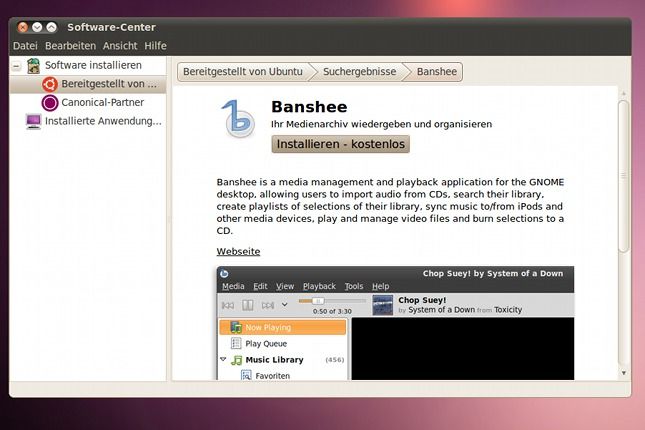Navigate to Bereitgestellt von Ubuntu breadcrumb
The image size is (645, 430).
[244, 72]
